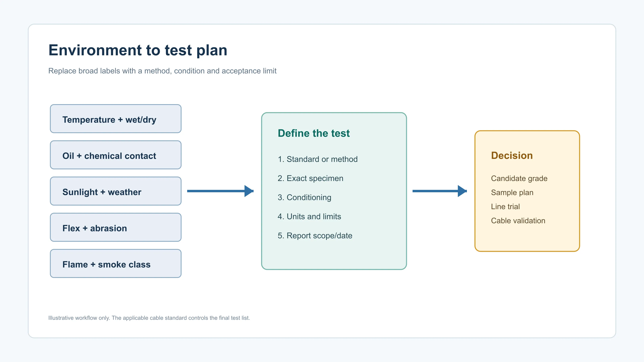Click the Define the test heading
Viewport: 644px width, 362px height.
point(314,133)
